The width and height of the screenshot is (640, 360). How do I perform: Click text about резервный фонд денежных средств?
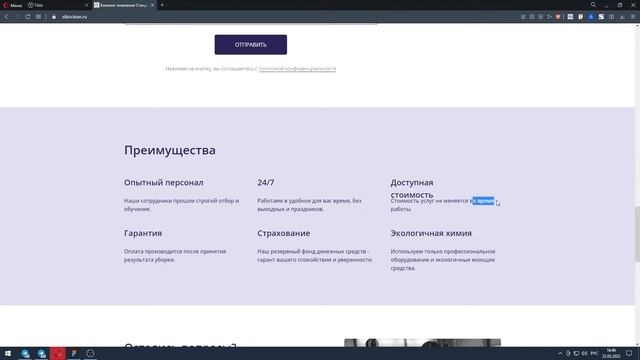point(315,256)
